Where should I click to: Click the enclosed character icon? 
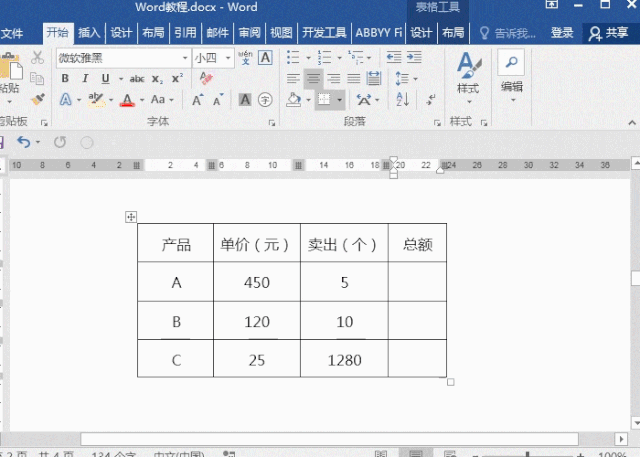(265, 99)
